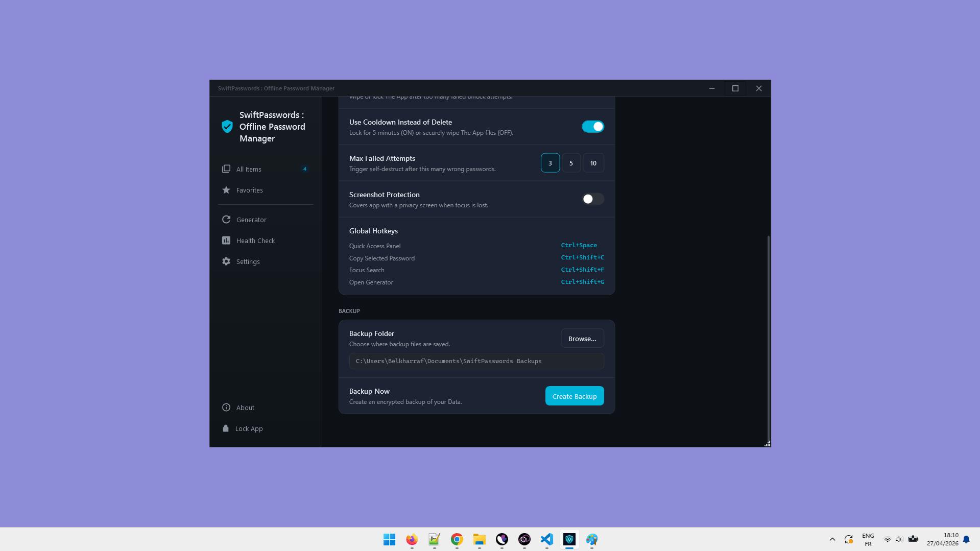Click the Browse... backup folder button
Screen dimensions: 980x551
click(582, 339)
